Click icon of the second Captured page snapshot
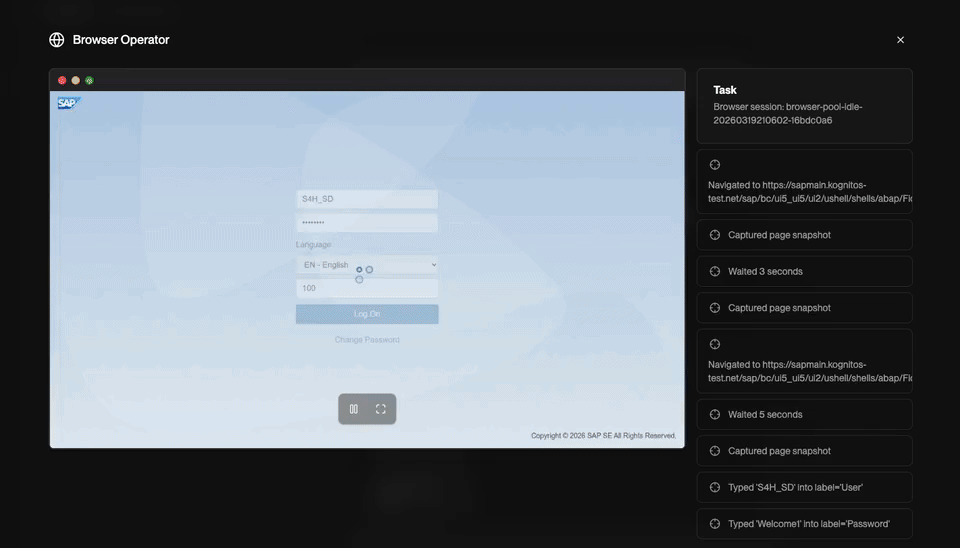The height and width of the screenshot is (548, 960). pyautogui.click(x=714, y=308)
